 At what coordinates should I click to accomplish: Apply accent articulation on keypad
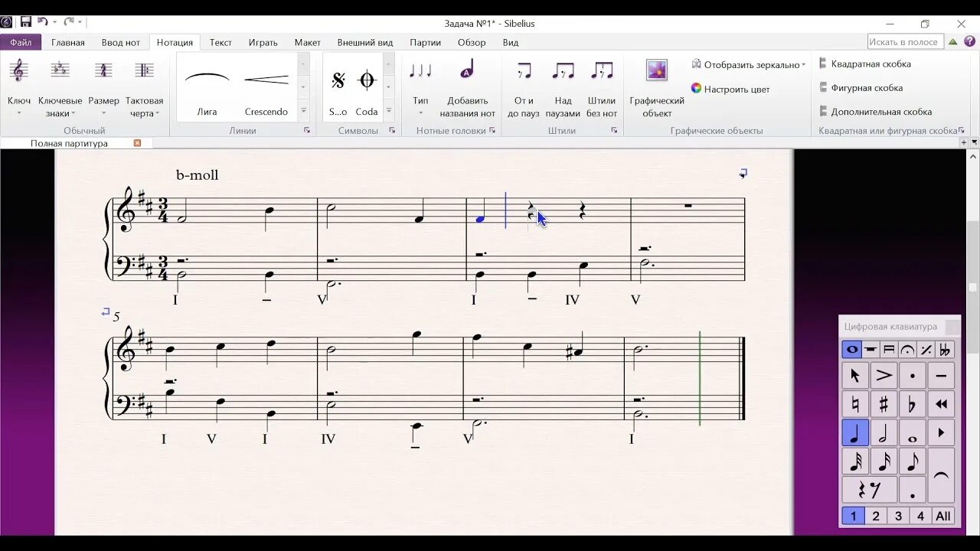click(x=884, y=376)
